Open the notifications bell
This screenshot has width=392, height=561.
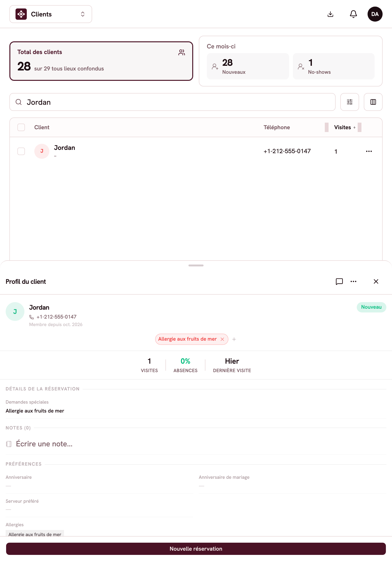coord(353,14)
